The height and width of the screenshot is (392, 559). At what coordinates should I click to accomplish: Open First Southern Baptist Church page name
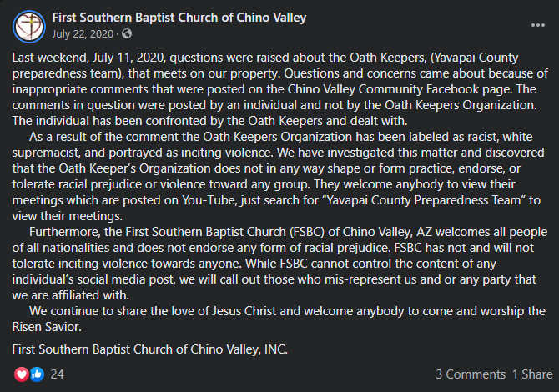pyautogui.click(x=179, y=18)
